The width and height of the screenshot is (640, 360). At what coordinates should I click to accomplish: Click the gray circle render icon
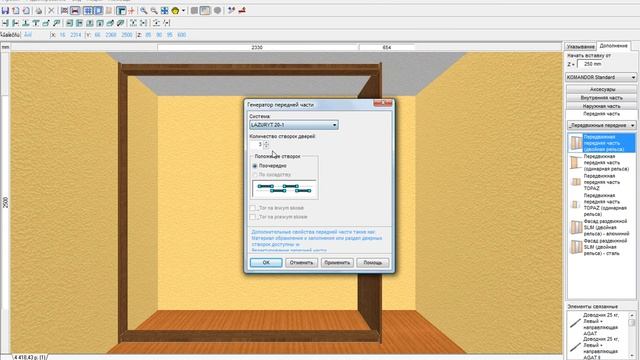coord(218,11)
